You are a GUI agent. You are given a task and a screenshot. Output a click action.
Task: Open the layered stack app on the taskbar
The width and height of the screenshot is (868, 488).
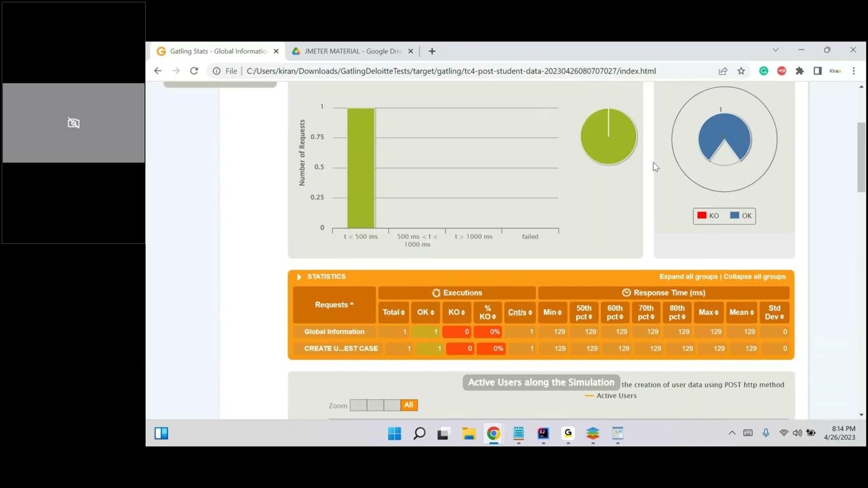(x=593, y=433)
